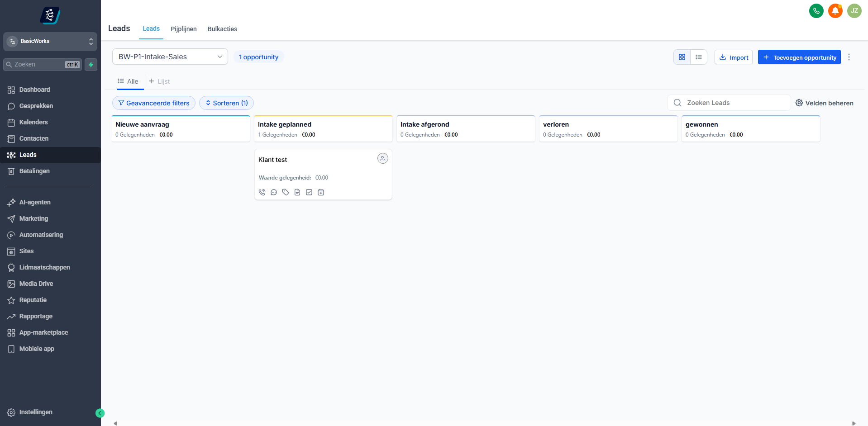Switch to list view layout
The image size is (868, 426).
coord(699,57)
